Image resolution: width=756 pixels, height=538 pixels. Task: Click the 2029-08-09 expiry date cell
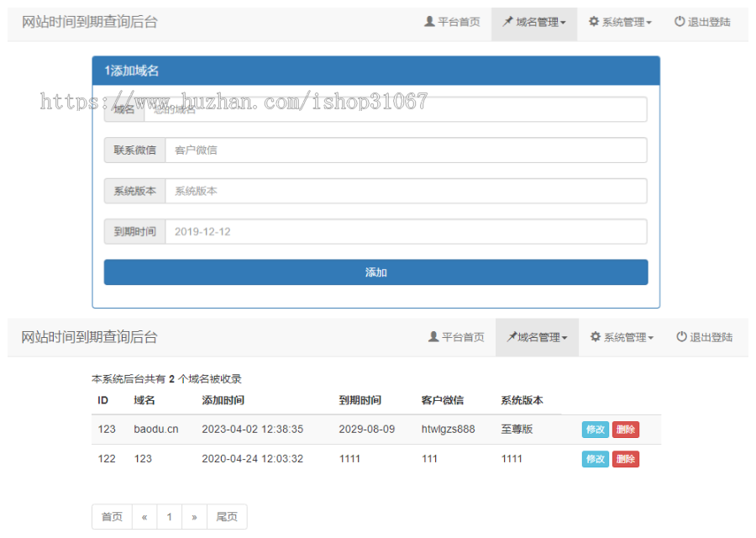pyautogui.click(x=367, y=429)
